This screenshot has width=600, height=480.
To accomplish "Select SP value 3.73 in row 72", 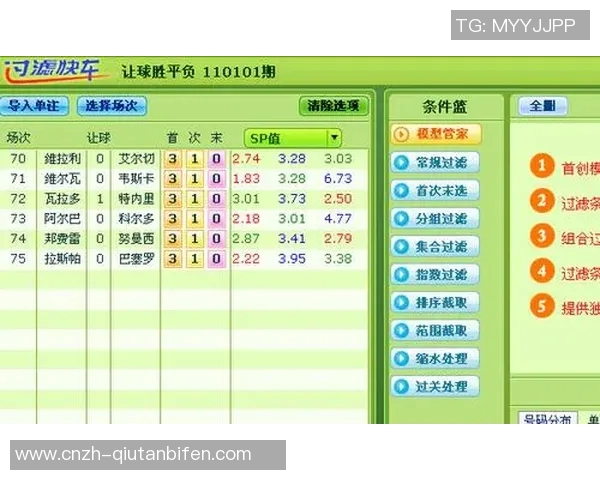I will (292, 199).
